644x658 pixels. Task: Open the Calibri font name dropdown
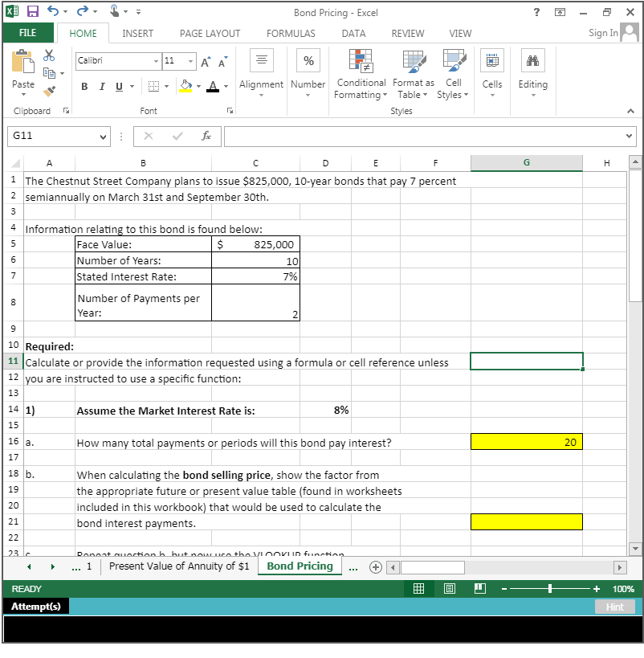tap(156, 61)
